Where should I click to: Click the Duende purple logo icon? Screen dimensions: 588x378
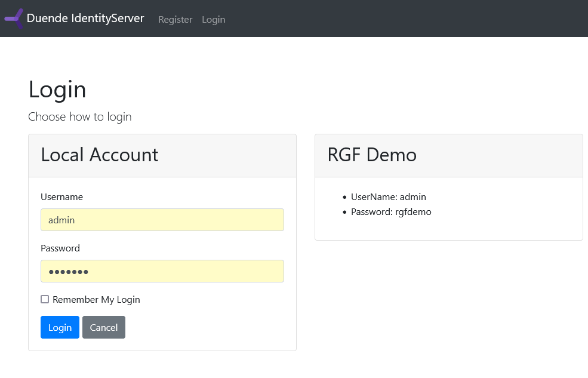(x=14, y=19)
